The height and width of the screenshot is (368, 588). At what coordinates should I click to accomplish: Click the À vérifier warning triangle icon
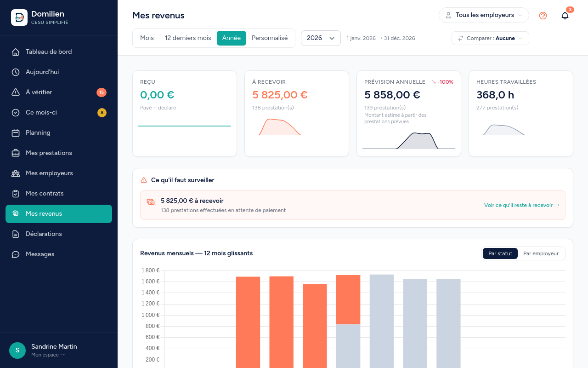(16, 92)
